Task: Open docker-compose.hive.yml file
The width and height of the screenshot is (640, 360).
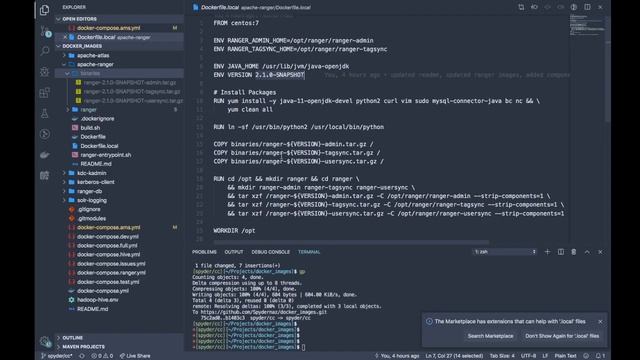Action: 108,255
